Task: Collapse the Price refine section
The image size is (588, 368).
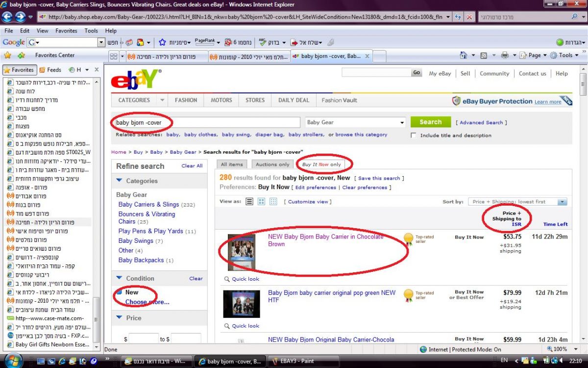Action: (x=119, y=318)
